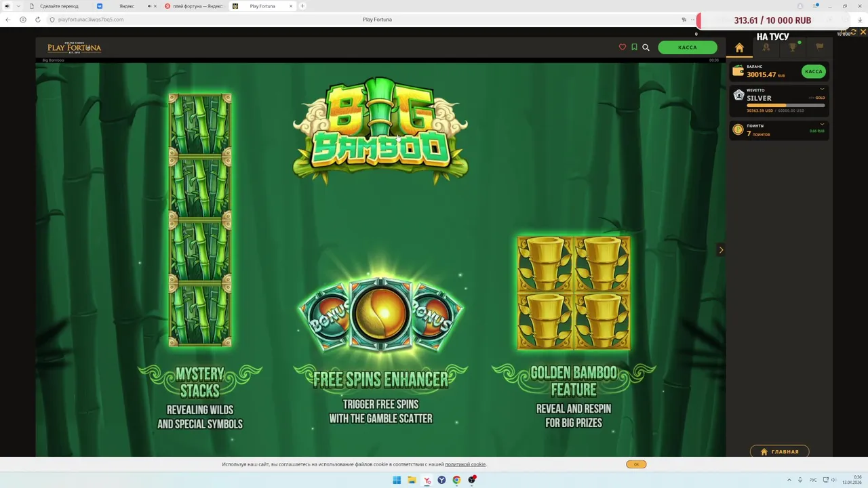Open the политикой cookie link
This screenshot has width=868, height=488.
465,464
